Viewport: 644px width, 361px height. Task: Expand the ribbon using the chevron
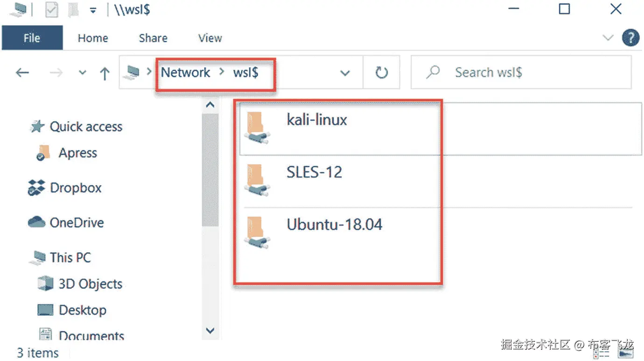(608, 38)
